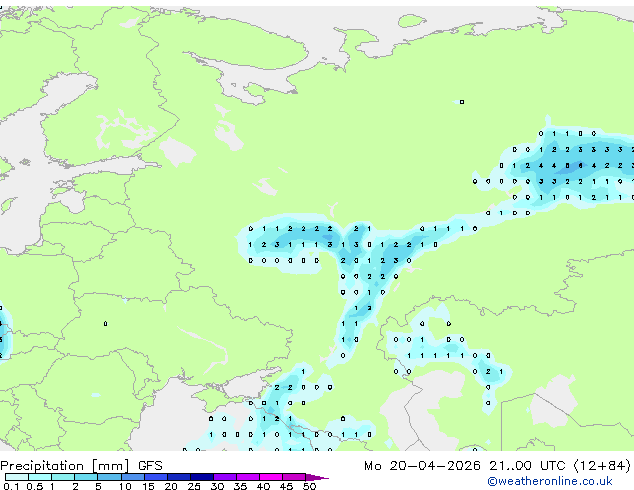Pick the 40–45 mm magenta legend swatch
The height and width of the screenshot is (490, 634).
tap(271, 477)
